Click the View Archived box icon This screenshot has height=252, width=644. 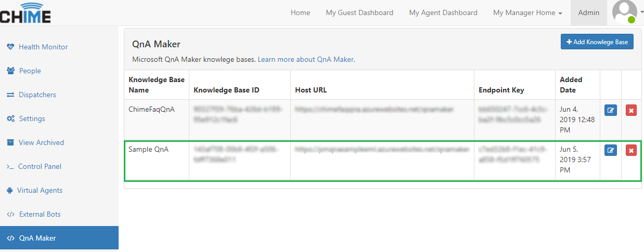click(10, 142)
